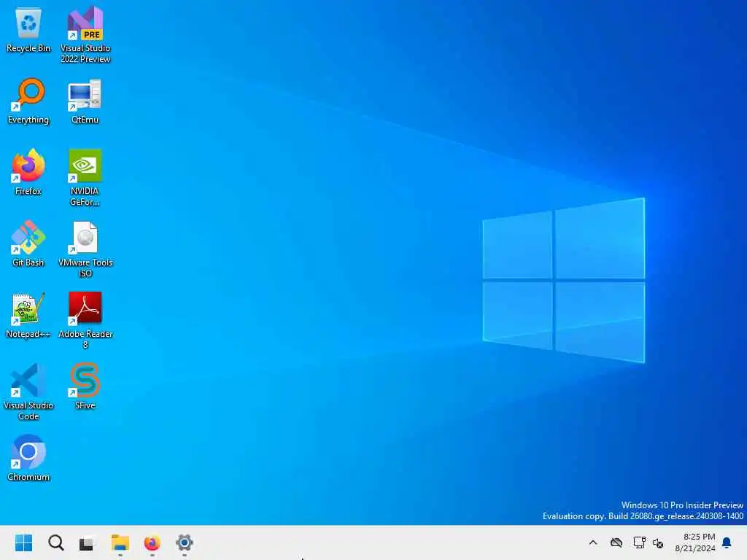The width and height of the screenshot is (747, 560).
Task: Select the Notepad++ desktop shortcut
Action: pos(28,315)
